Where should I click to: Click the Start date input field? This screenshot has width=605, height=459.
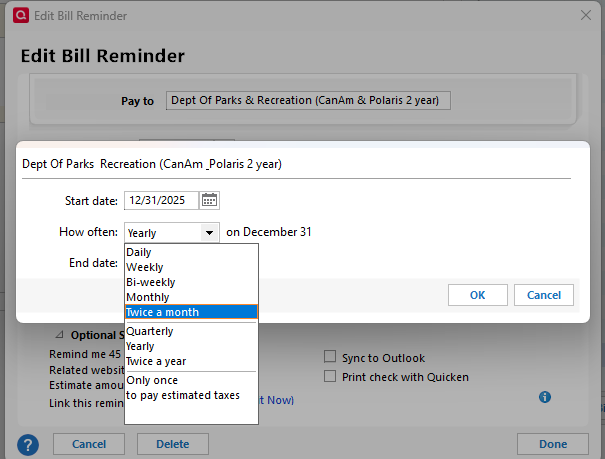pos(161,200)
